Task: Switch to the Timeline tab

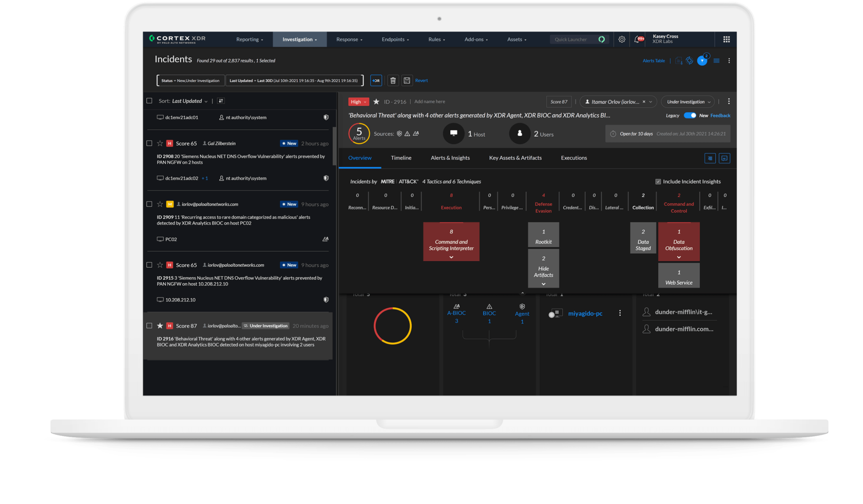Action: tap(401, 158)
